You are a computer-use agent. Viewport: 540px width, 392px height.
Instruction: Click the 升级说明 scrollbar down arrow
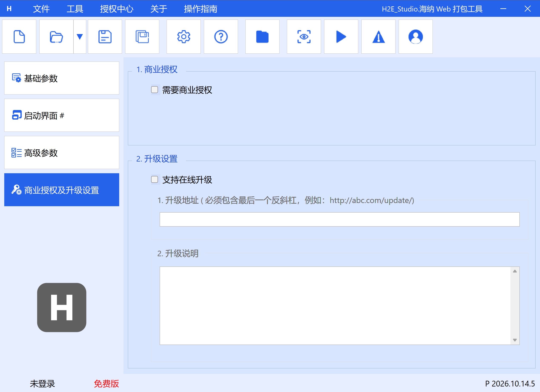(x=515, y=340)
